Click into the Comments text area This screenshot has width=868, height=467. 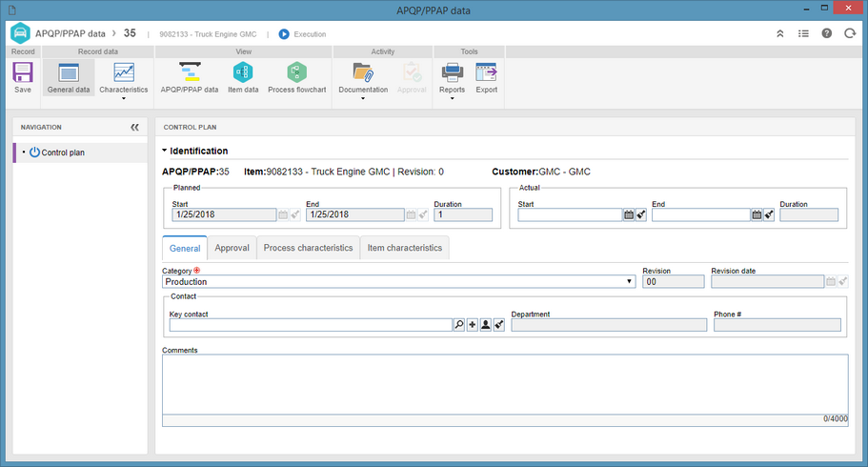(505, 384)
